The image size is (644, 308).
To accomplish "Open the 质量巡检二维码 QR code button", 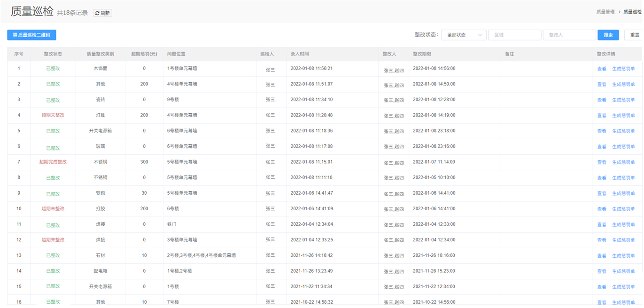I will [x=31, y=35].
